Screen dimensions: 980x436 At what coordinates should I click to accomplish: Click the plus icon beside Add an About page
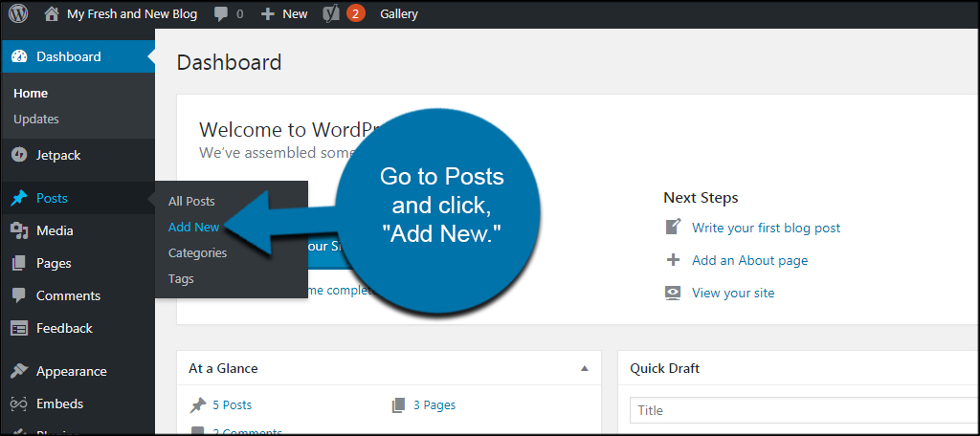coord(673,260)
